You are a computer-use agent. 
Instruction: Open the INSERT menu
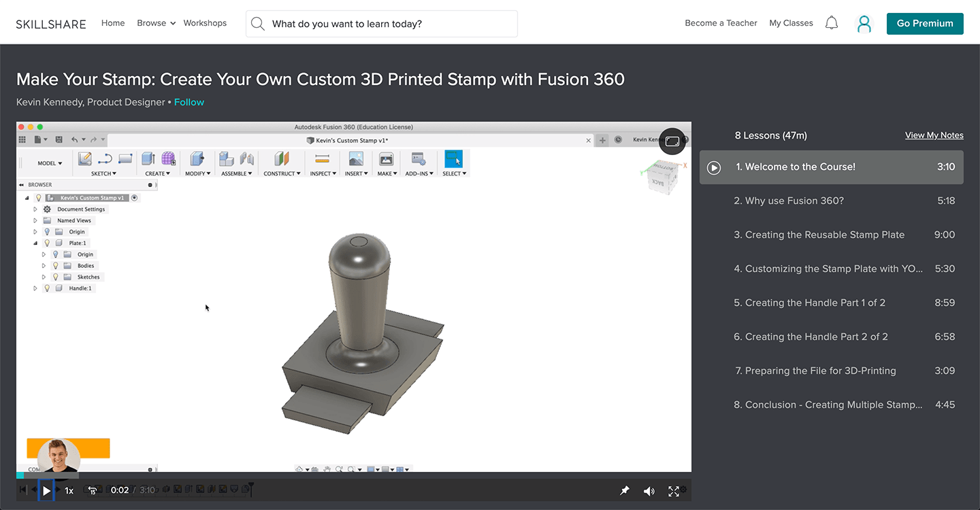[356, 173]
